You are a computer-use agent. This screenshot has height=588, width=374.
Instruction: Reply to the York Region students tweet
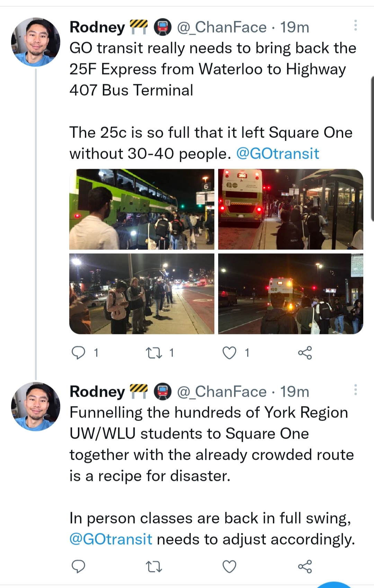click(79, 567)
